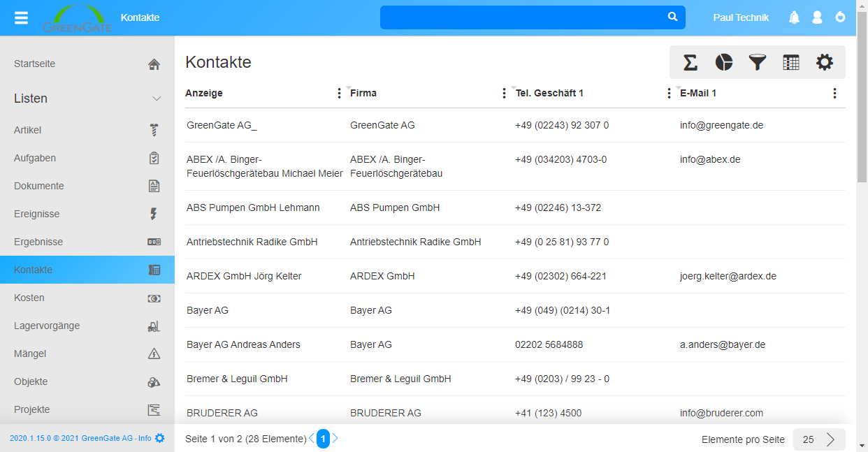
Task: Collapse the Listen section
Action: pos(157,99)
